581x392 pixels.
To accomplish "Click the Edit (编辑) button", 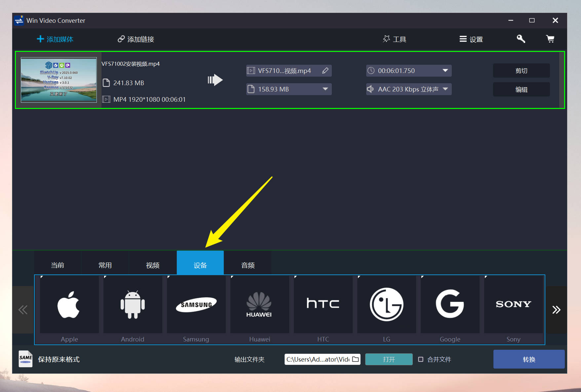I will click(521, 89).
